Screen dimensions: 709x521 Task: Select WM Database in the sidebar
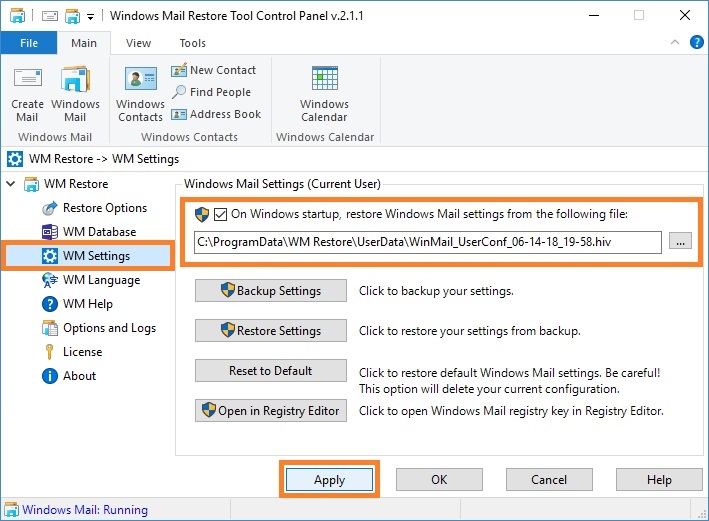tap(89, 232)
